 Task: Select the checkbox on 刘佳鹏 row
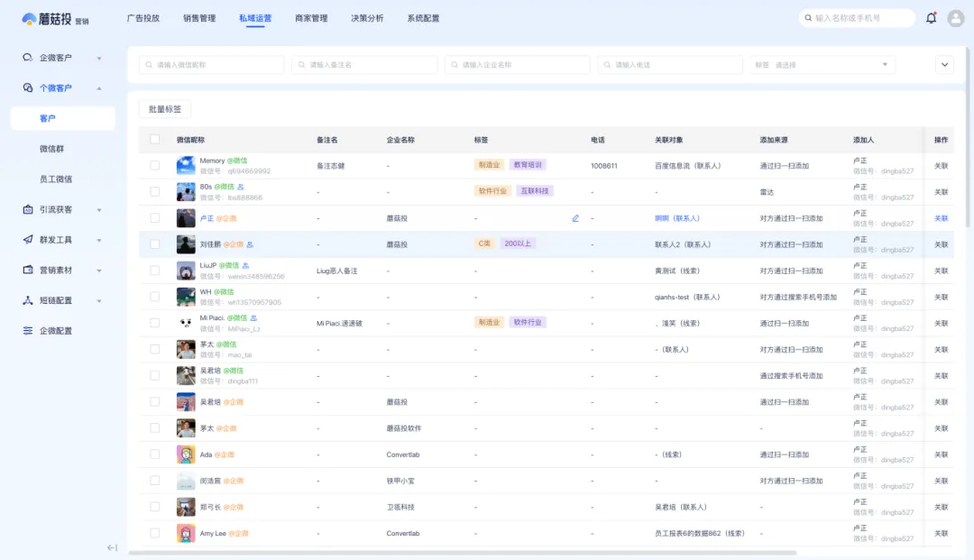154,243
